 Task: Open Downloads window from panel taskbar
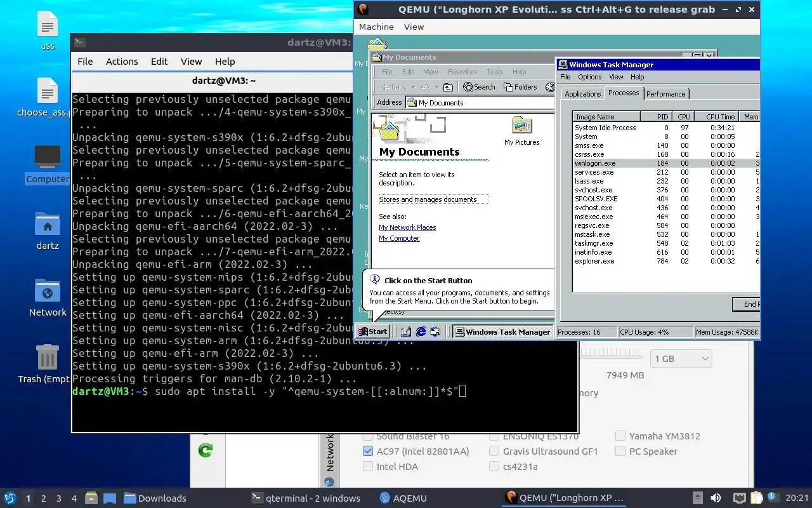tap(155, 498)
